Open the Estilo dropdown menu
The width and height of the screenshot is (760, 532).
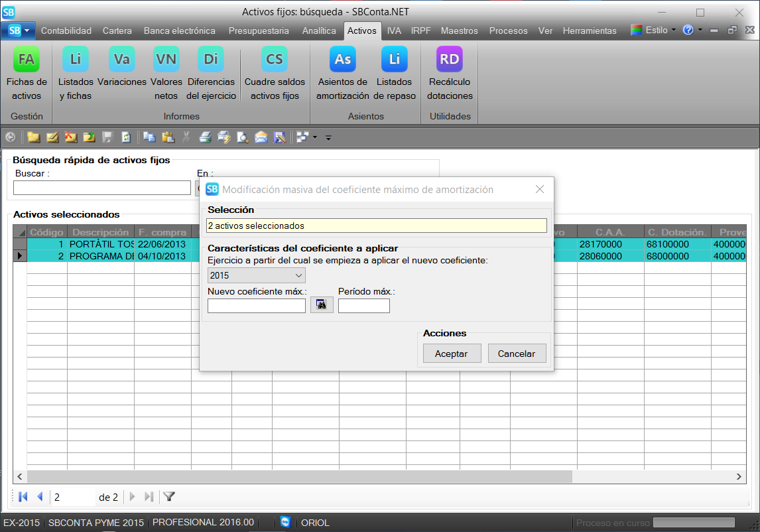click(653, 31)
